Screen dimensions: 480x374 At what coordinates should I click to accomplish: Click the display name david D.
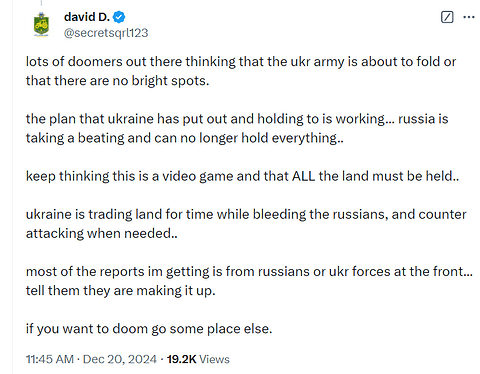pyautogui.click(x=87, y=17)
